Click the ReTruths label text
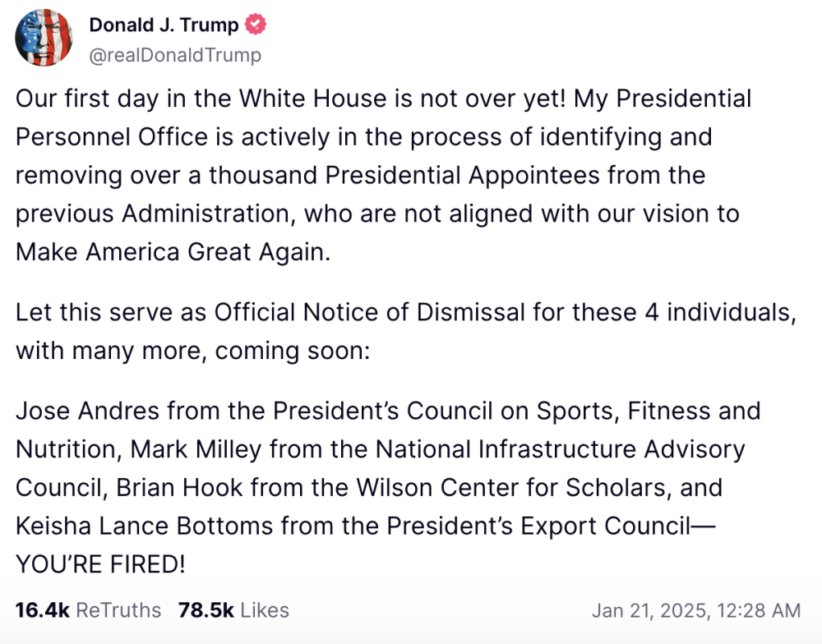822x644 pixels. point(119,610)
